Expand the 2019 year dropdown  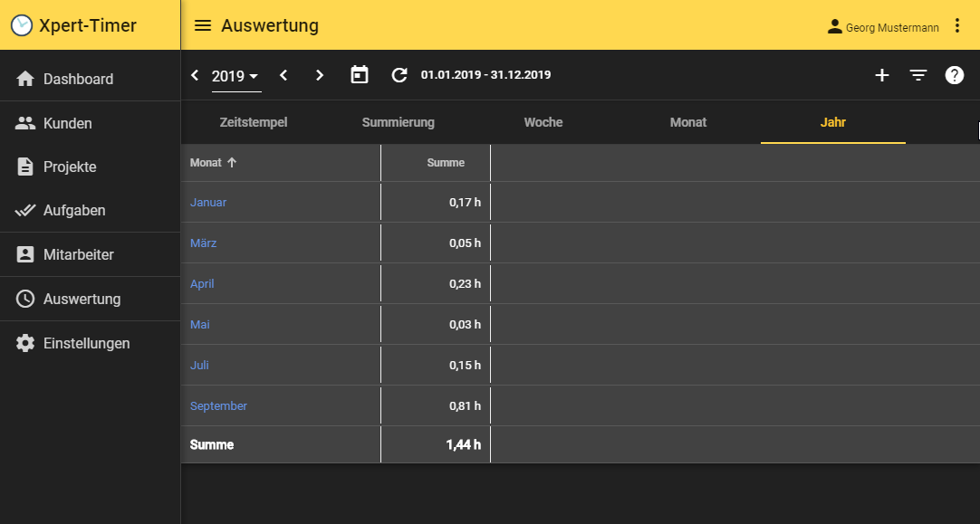[x=235, y=76]
